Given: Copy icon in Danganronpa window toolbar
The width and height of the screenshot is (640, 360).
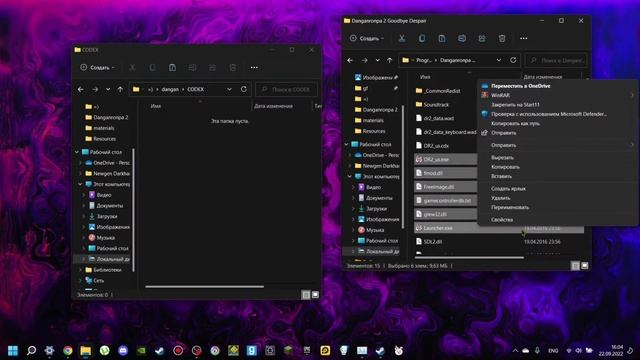Looking at the screenshot, I should pyautogui.click(x=422, y=38).
